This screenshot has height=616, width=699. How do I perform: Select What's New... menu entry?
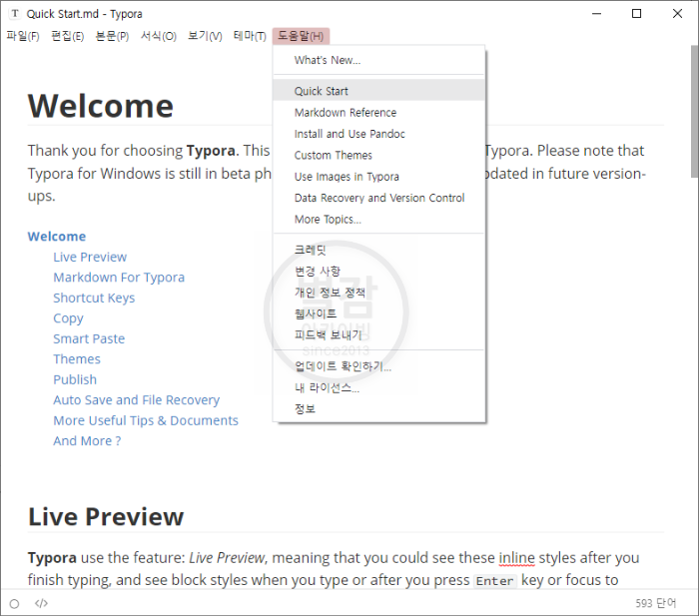coord(378,60)
